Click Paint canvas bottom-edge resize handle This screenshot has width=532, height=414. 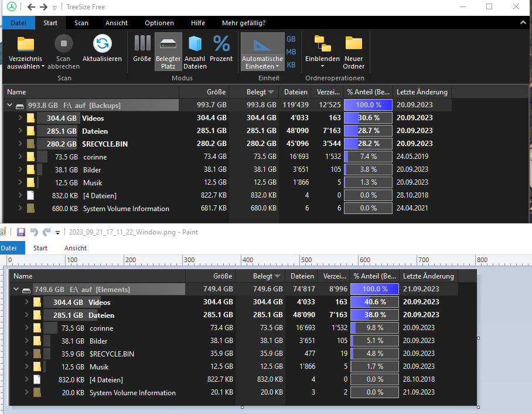[x=242, y=407]
